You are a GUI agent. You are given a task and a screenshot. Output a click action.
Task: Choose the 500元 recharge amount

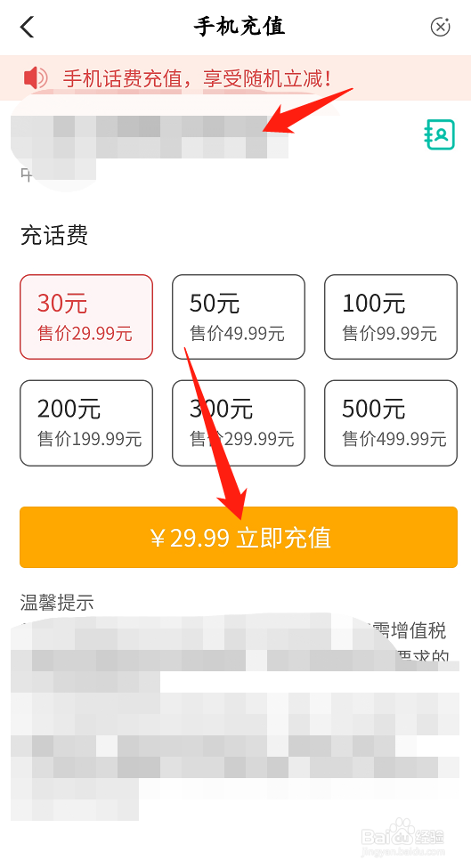(391, 423)
